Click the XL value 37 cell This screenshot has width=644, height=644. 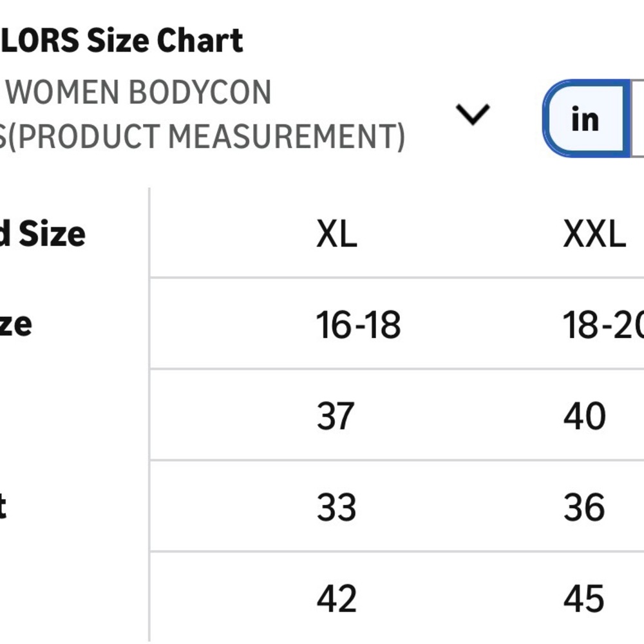[335, 415]
